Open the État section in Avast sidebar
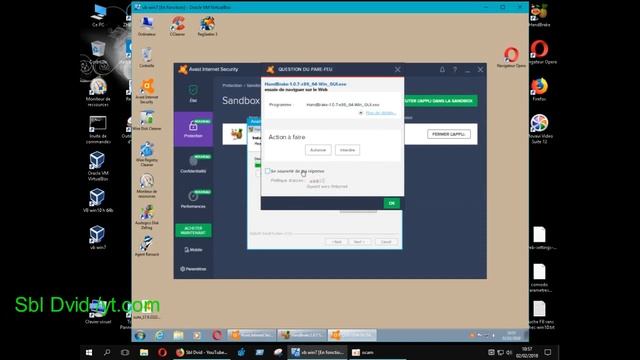Viewport: 640px width, 360px height. [193, 94]
